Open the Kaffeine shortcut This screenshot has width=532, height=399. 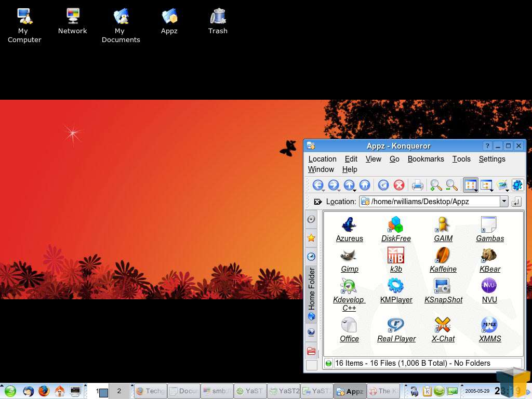(443, 261)
